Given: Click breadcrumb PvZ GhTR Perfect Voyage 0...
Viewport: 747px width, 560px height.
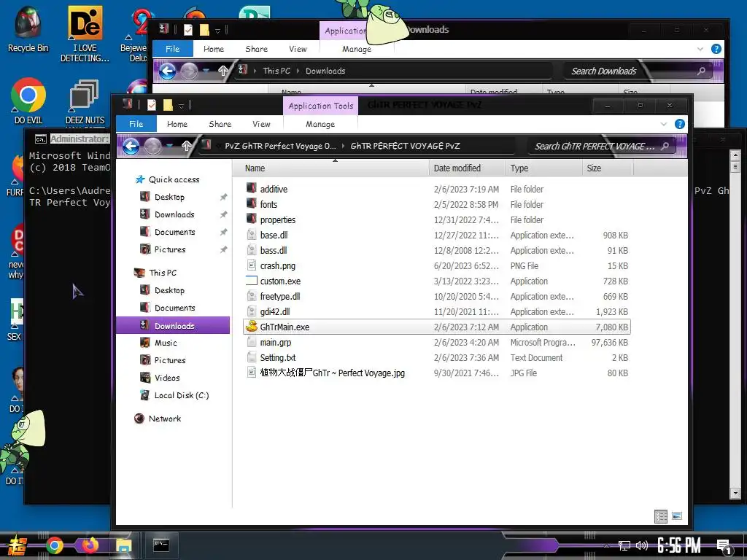Looking at the screenshot, I should (x=280, y=146).
